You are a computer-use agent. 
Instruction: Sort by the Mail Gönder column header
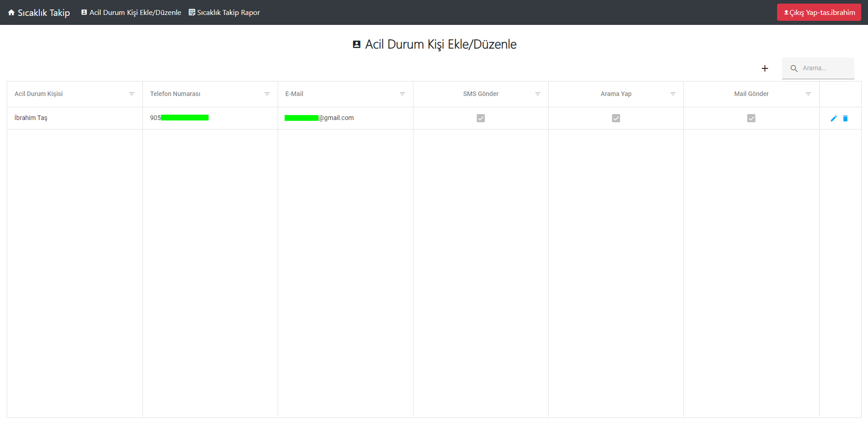[x=751, y=94]
